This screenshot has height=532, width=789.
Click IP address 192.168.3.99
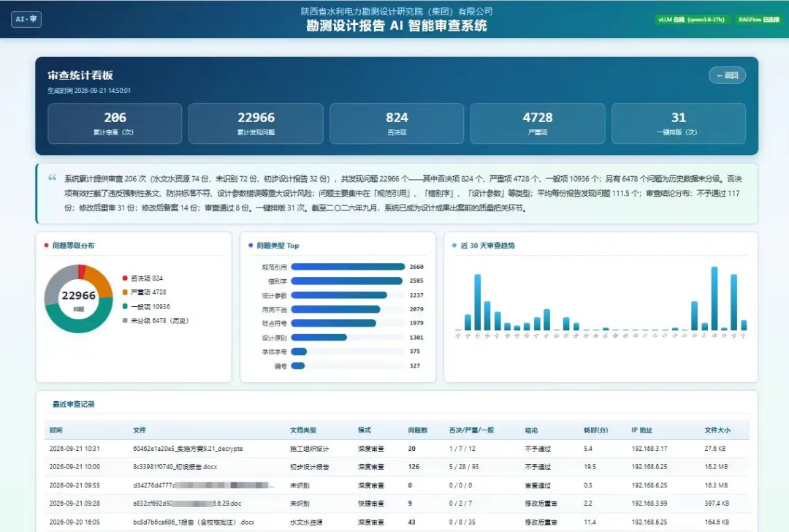649,503
